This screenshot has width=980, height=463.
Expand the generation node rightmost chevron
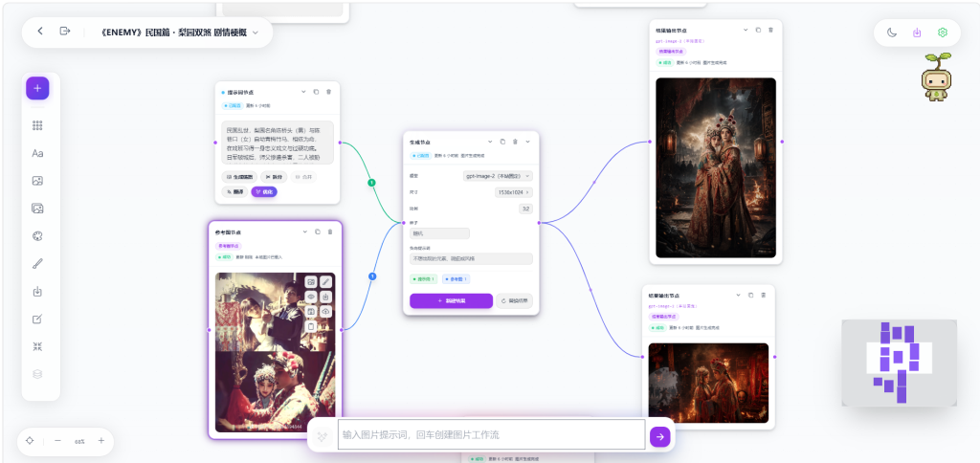[x=527, y=142]
